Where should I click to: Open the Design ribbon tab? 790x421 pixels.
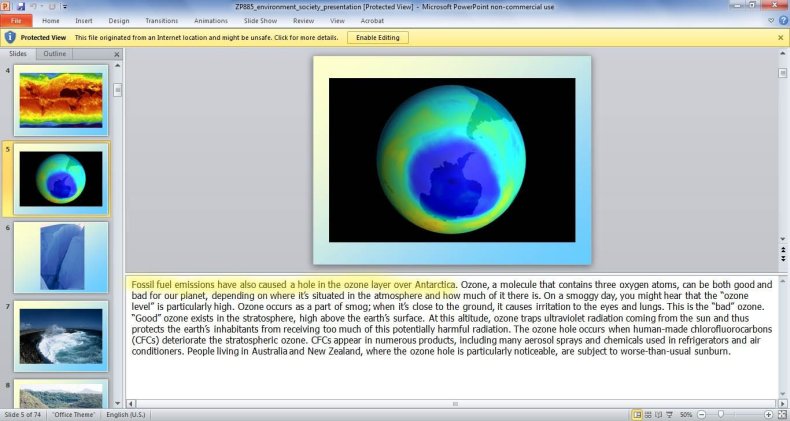coord(119,21)
